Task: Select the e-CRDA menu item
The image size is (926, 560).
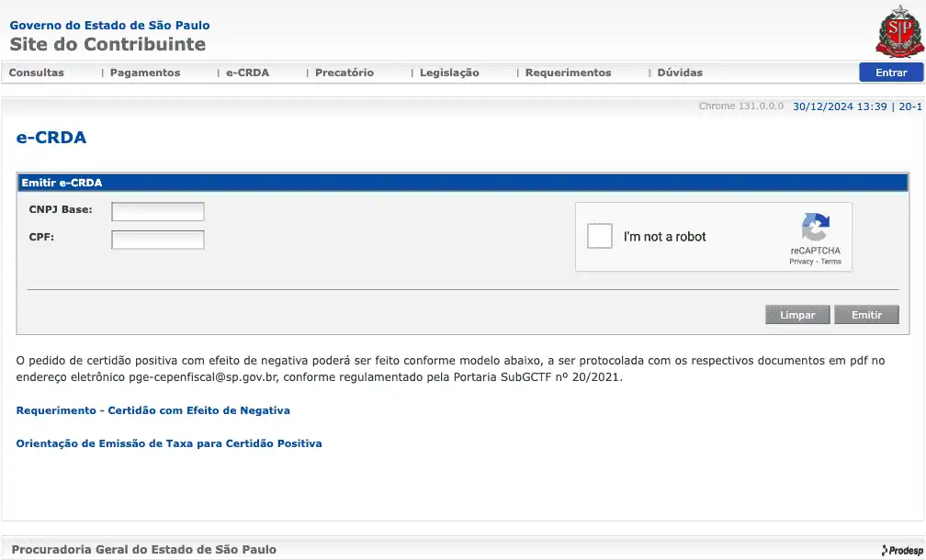Action: [248, 73]
